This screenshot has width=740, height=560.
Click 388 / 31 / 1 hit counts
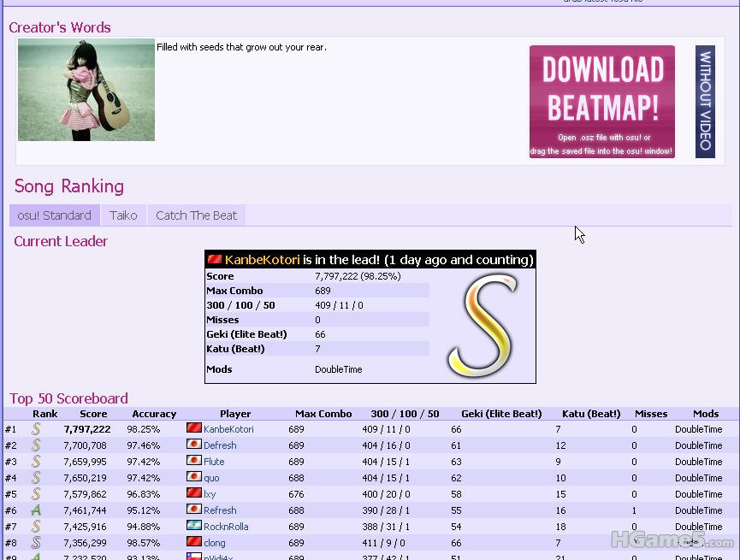coord(386,527)
